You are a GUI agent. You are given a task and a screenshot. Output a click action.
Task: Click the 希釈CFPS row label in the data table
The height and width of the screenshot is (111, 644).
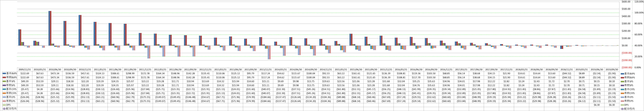9,93
